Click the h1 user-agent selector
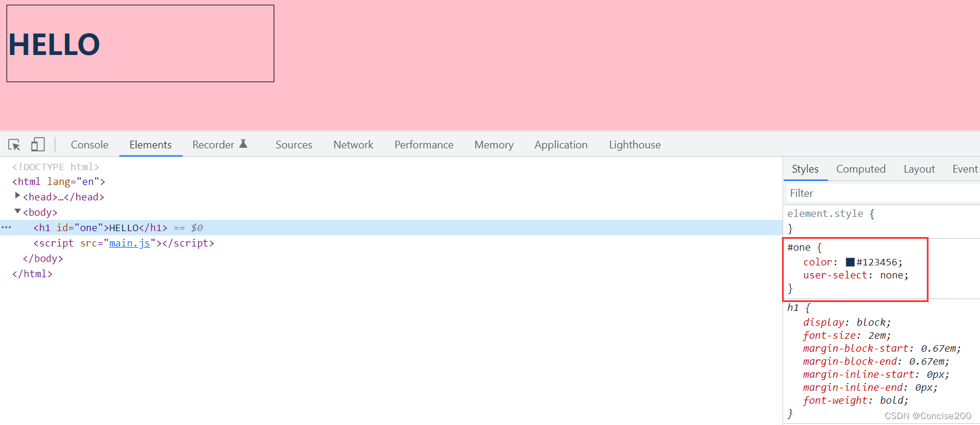Image resolution: width=980 pixels, height=425 pixels. coord(793,307)
